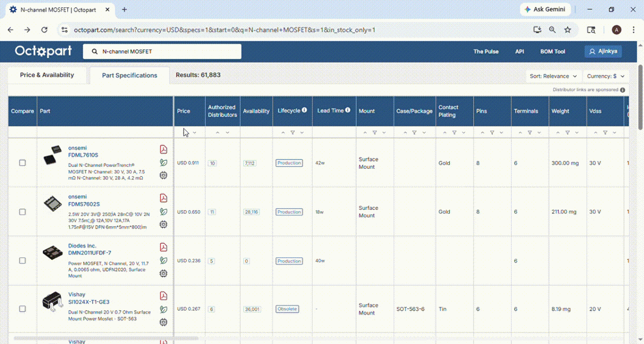View compliance leaf icon for FDMS7602S
644x344 pixels.
coord(163,211)
